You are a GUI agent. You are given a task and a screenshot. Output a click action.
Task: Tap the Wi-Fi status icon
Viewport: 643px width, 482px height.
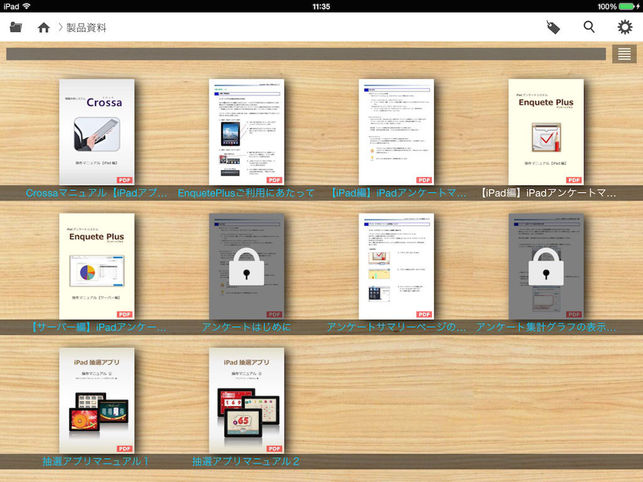(27, 6)
